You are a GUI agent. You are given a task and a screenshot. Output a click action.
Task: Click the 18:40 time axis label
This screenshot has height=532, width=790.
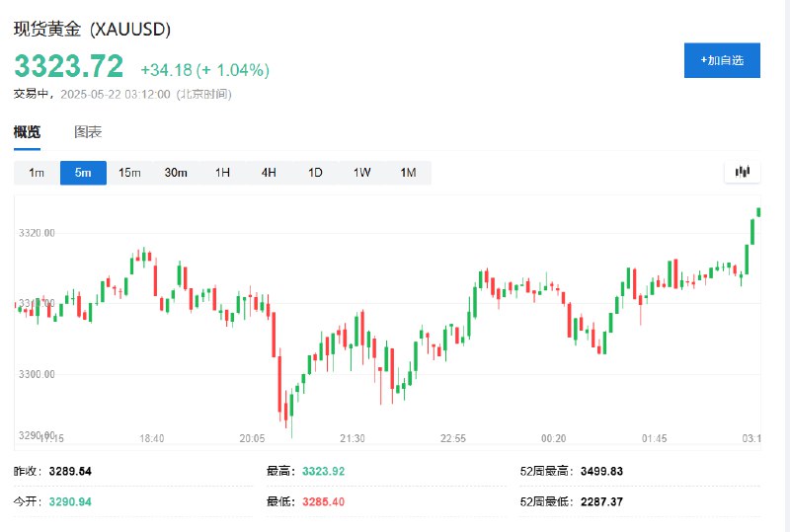click(152, 438)
